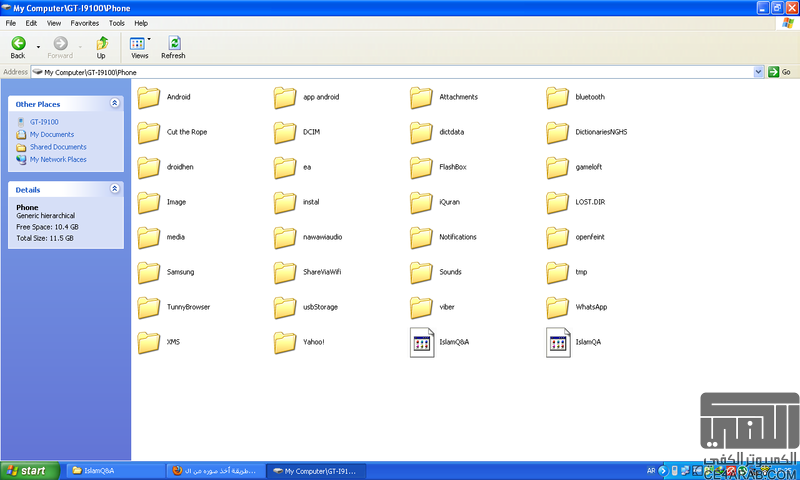Expand the address bar dropdown arrow
The height and width of the screenshot is (480, 800).
pos(758,72)
